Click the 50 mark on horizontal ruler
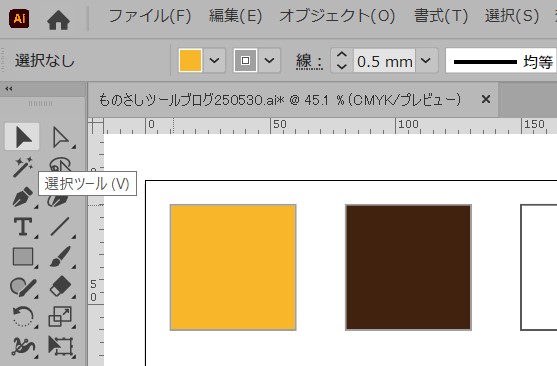 pyautogui.click(x=280, y=124)
